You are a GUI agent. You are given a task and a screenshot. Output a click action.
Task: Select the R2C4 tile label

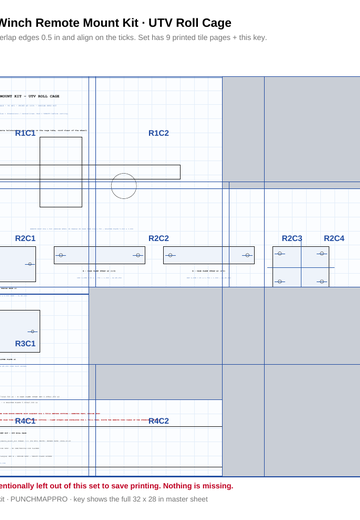334,238
